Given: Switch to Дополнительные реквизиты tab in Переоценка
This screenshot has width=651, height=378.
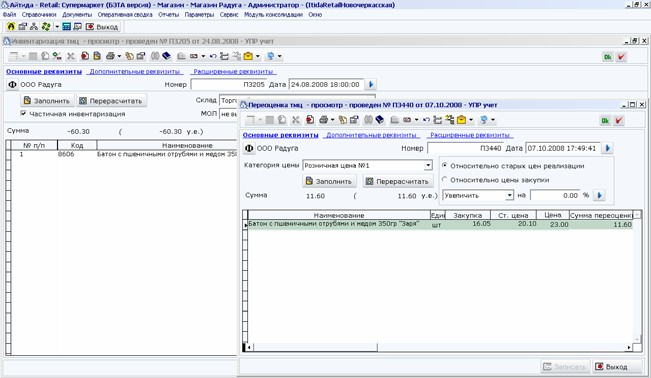Looking at the screenshot, I should [x=372, y=135].
